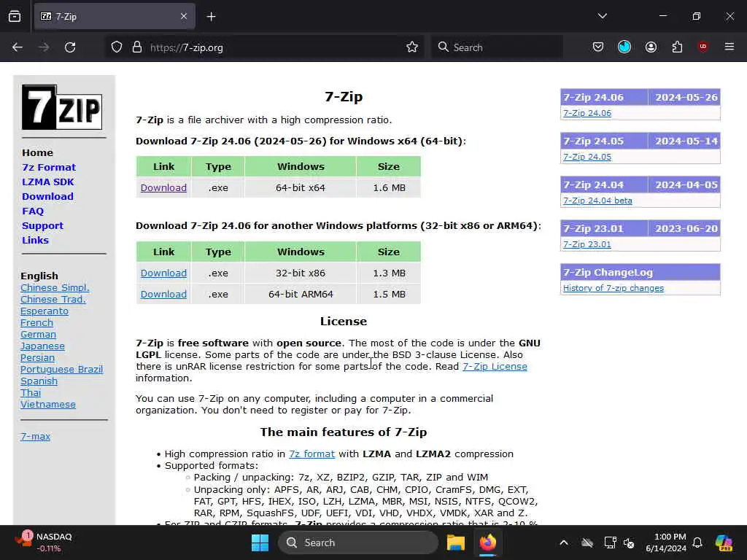The height and width of the screenshot is (560, 747).
Task: Open Firefox View tab manager icon
Action: tap(15, 17)
